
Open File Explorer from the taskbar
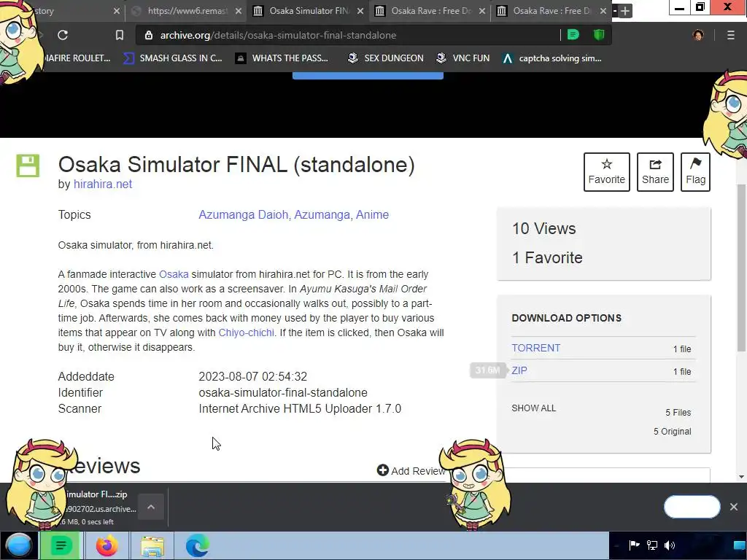coord(152,545)
